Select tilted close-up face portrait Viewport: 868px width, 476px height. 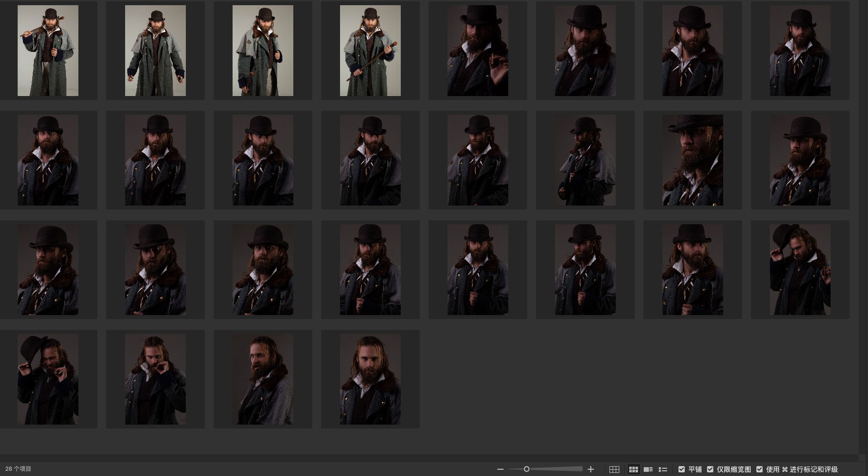[693, 160]
